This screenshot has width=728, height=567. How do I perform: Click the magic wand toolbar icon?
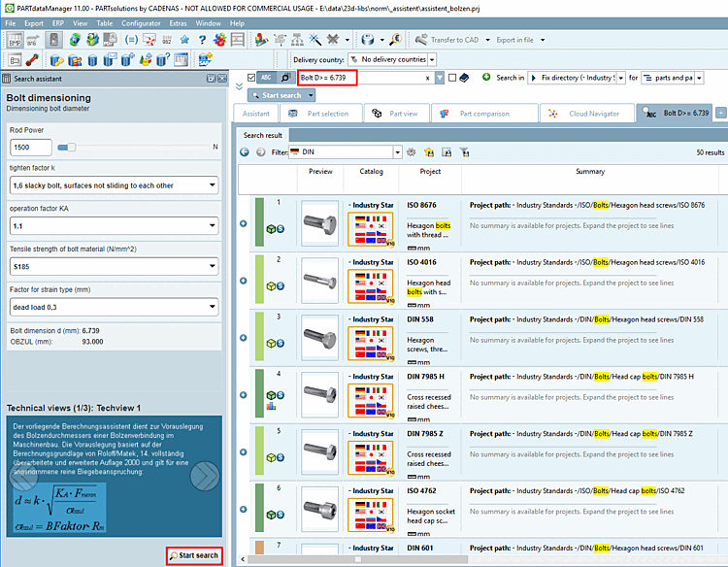tap(315, 40)
